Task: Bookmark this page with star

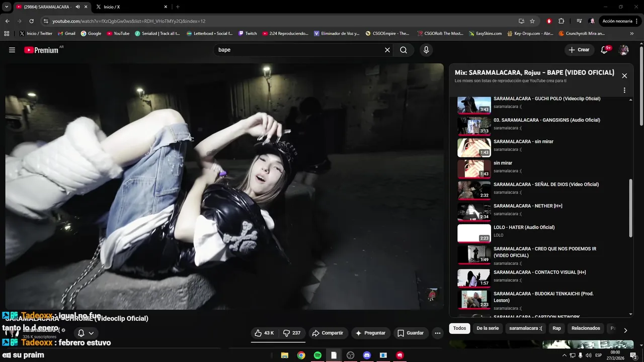Action: pyautogui.click(x=532, y=21)
